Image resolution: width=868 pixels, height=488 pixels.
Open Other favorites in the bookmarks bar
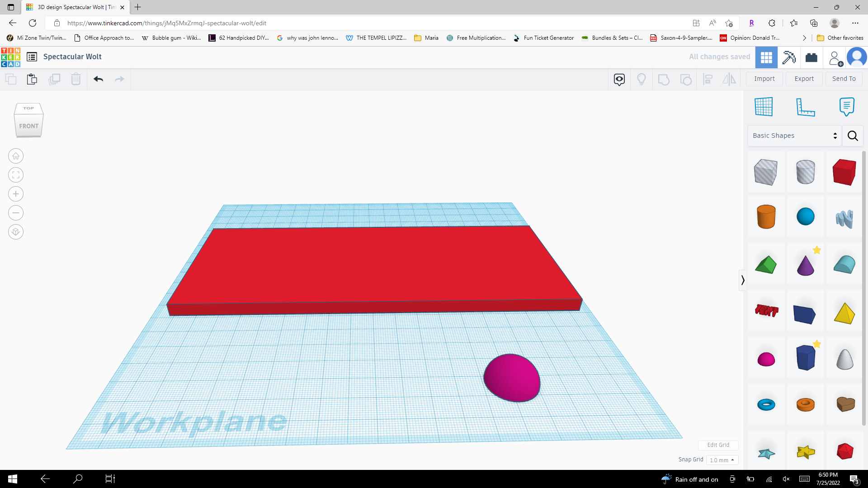pos(840,38)
